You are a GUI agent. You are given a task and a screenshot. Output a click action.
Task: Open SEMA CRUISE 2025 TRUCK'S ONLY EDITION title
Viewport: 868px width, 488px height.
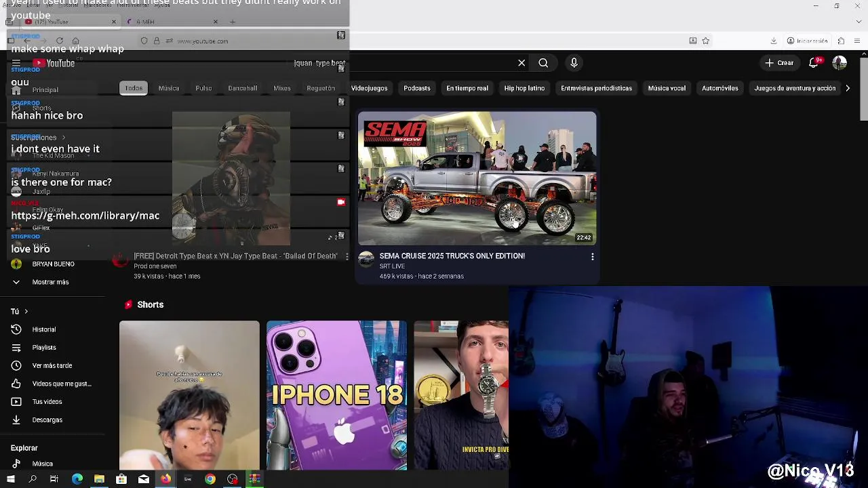click(x=452, y=256)
